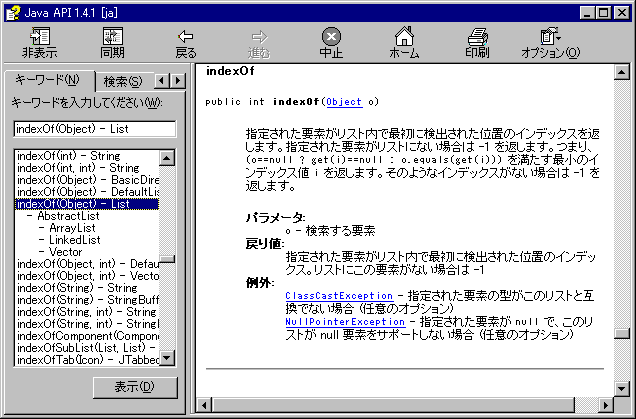Select "indexOf(String) - String" entry
The image size is (636, 419).
click(x=87, y=288)
